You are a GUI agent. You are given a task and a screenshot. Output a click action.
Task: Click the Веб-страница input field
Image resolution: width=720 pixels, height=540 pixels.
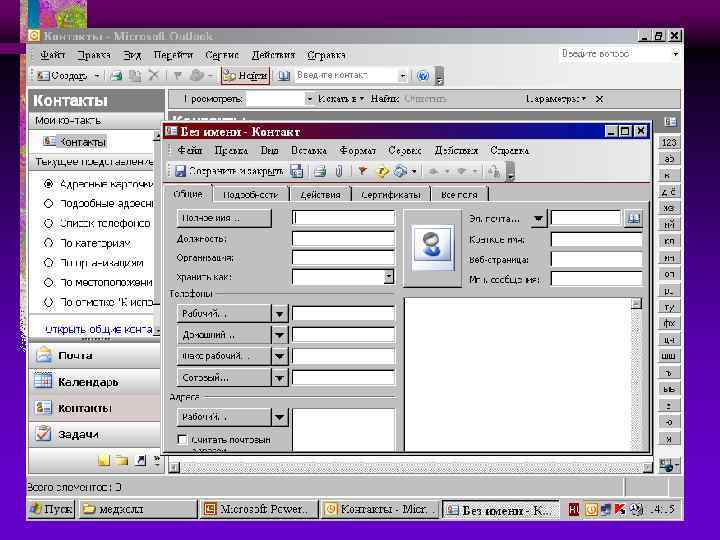coord(596,259)
